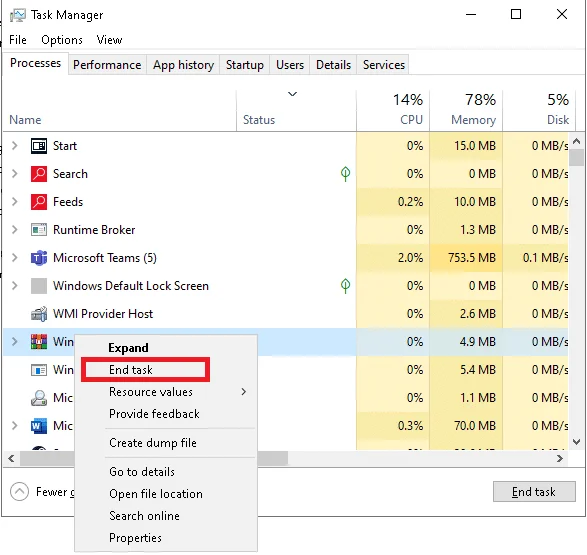The height and width of the screenshot is (555, 587).
Task: Switch to the Users tab
Action: coord(290,65)
